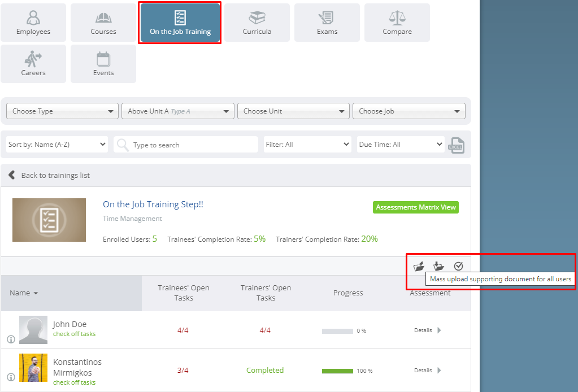Screen dimensions: 578x392
Task: Click the Time Management subtitle
Action: [132, 219]
